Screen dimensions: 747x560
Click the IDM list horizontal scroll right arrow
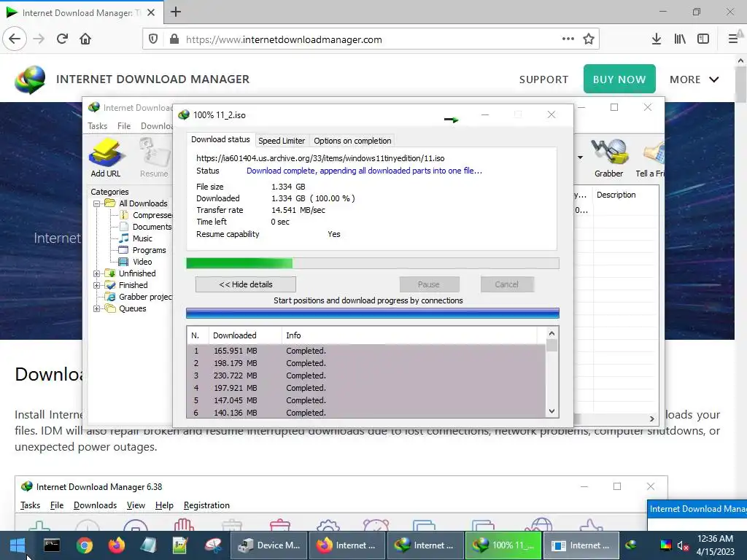[651, 419]
